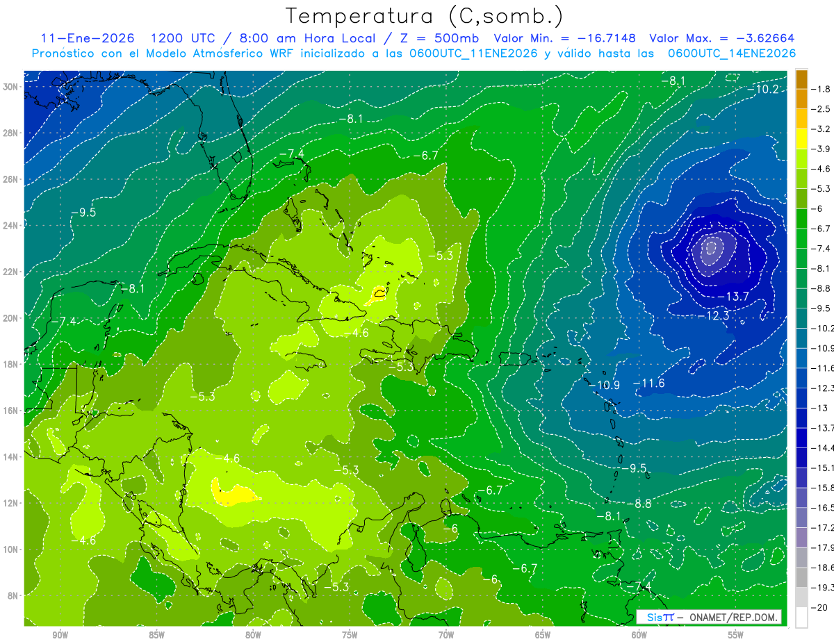Click the 24N latitude axis label
The height and width of the screenshot is (644, 834).
pos(12,226)
